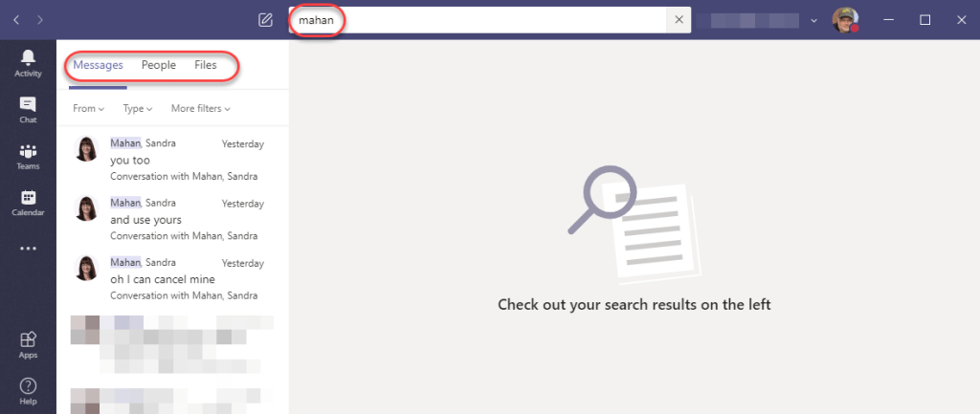Open the Help question mark icon
The width and height of the screenshot is (980, 414).
[28, 391]
